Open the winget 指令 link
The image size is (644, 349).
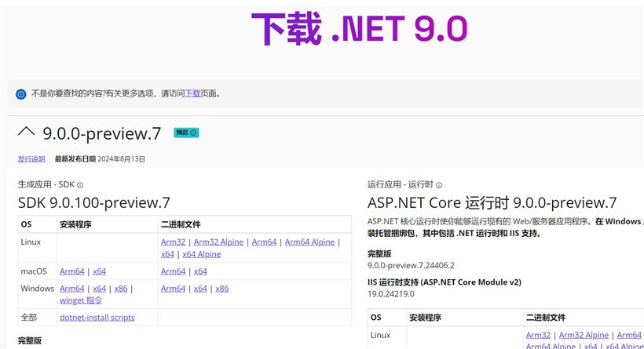coord(81,300)
